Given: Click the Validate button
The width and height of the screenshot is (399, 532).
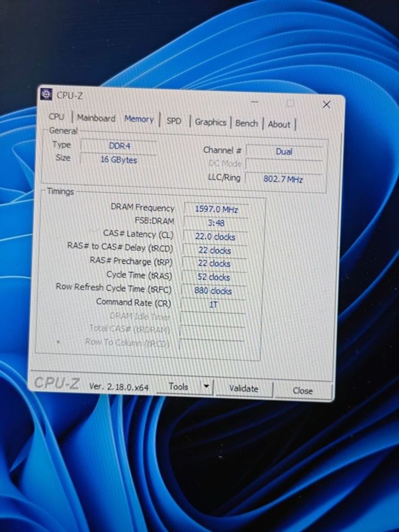Looking at the screenshot, I should 244,389.
